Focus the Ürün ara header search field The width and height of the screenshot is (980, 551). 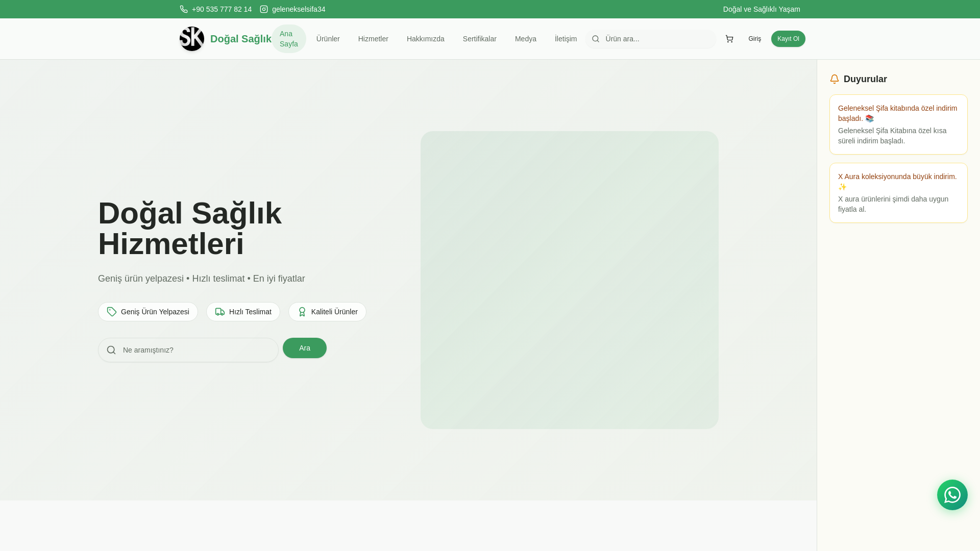coord(651,39)
